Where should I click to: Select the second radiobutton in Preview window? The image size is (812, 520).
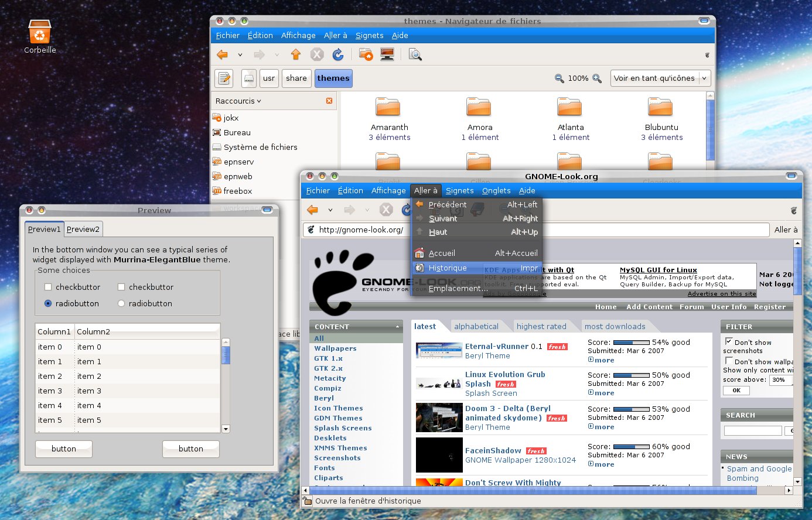121,304
